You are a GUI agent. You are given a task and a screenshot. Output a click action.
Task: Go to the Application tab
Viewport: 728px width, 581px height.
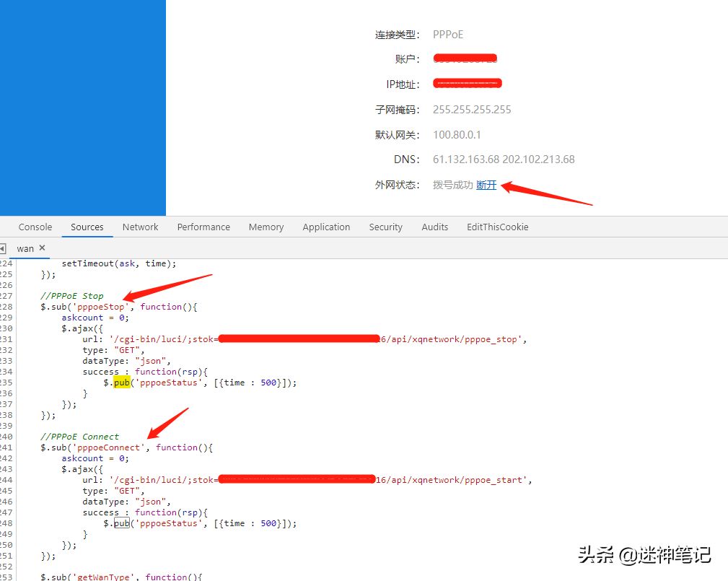click(326, 227)
